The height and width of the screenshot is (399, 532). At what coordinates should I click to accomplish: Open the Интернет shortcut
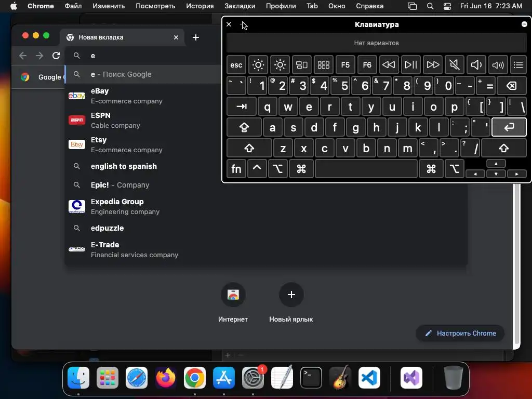tap(233, 302)
